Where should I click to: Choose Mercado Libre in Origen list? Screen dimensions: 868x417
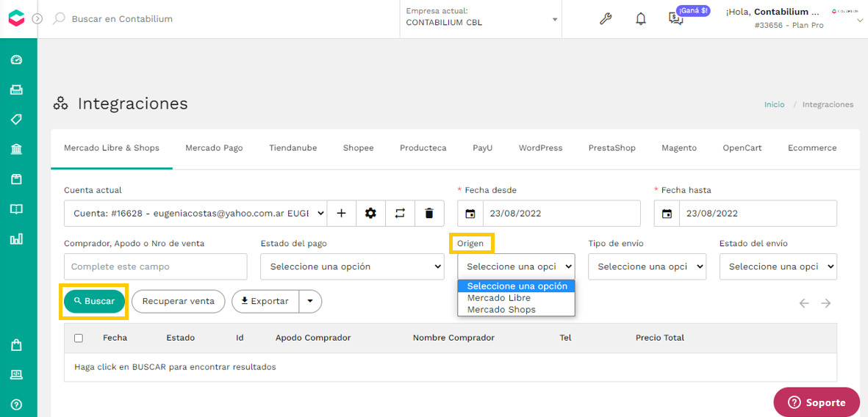(516, 298)
